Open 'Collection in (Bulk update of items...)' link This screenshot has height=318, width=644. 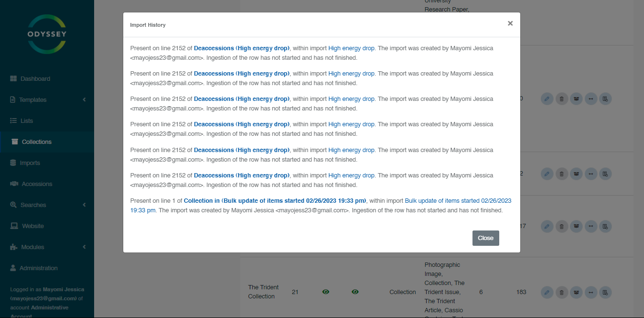coord(275,201)
